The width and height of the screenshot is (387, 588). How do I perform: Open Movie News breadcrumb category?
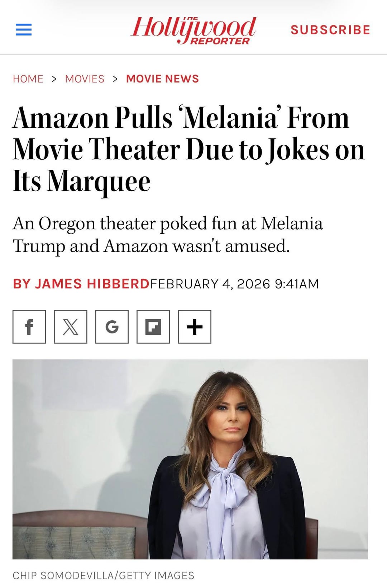(162, 79)
